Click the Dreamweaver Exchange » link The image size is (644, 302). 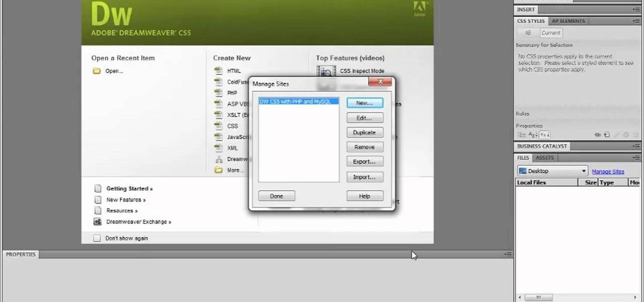pos(139,222)
